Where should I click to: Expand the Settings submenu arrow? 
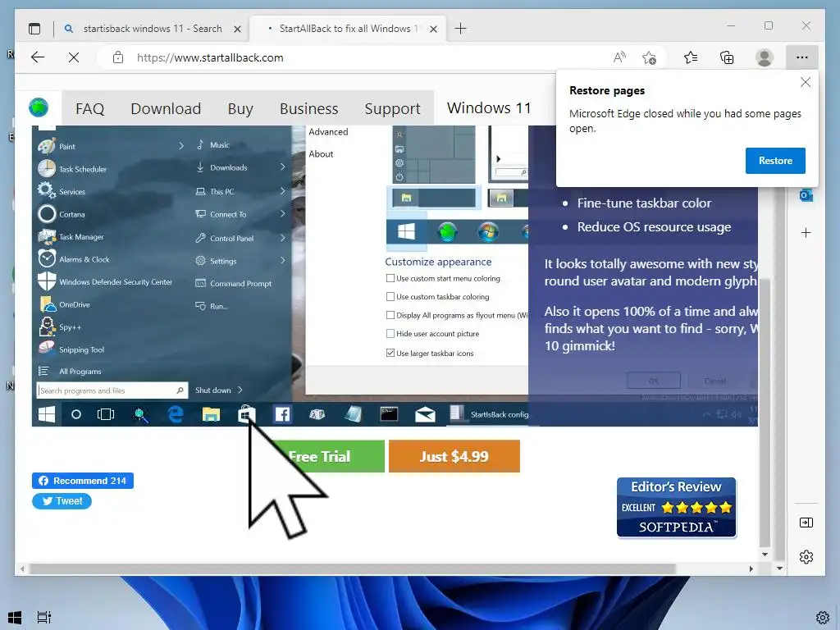282,260
